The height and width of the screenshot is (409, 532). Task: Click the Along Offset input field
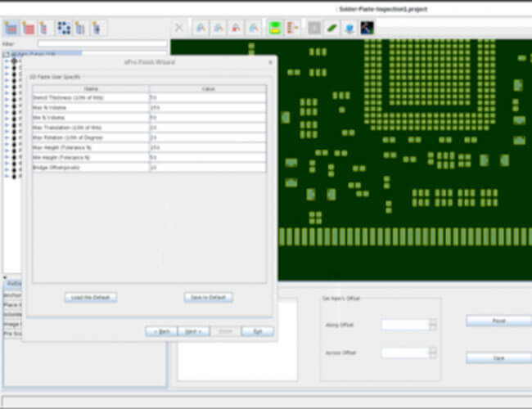point(404,325)
